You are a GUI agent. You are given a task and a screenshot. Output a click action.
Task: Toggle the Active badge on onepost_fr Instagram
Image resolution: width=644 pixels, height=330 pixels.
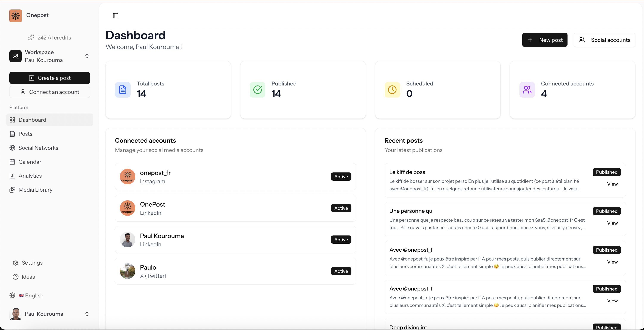click(341, 177)
